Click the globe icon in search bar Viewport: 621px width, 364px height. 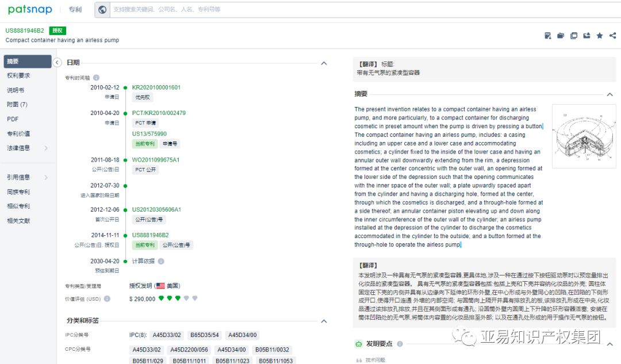point(102,9)
